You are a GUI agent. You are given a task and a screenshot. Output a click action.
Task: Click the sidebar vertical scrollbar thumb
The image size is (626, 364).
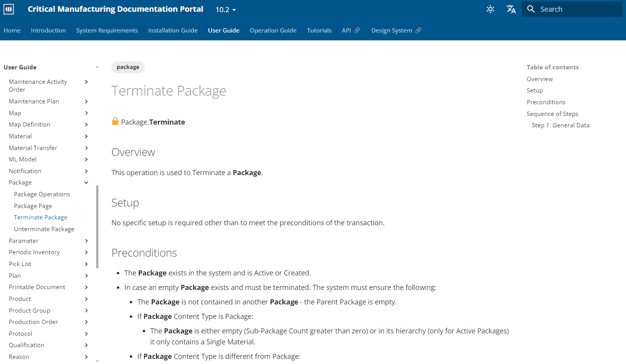pos(97,226)
